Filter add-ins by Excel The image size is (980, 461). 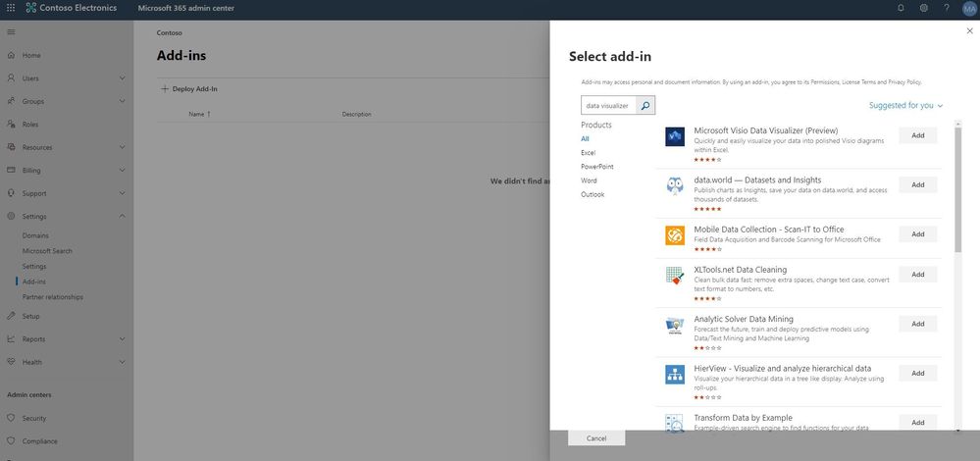tap(589, 152)
